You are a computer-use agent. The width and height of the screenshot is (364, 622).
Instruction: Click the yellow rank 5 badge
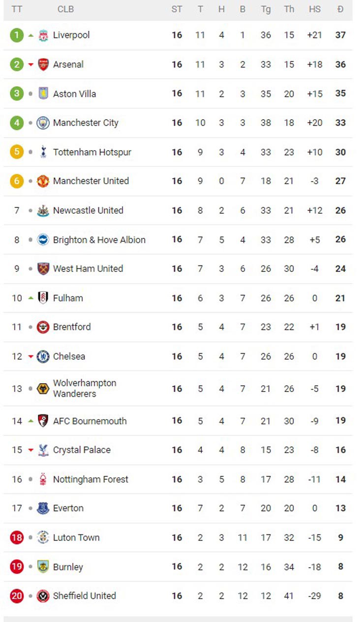pyautogui.click(x=17, y=152)
